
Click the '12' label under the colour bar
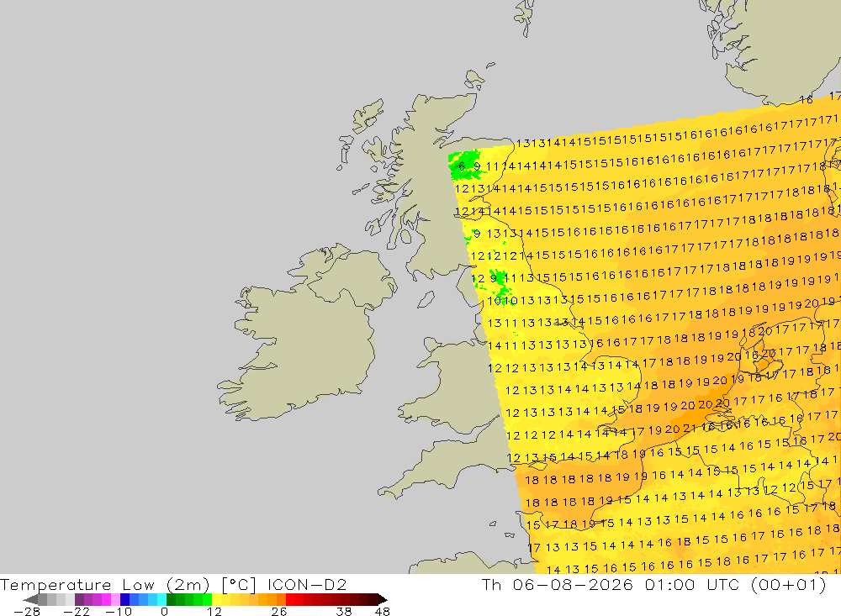pyautogui.click(x=214, y=612)
